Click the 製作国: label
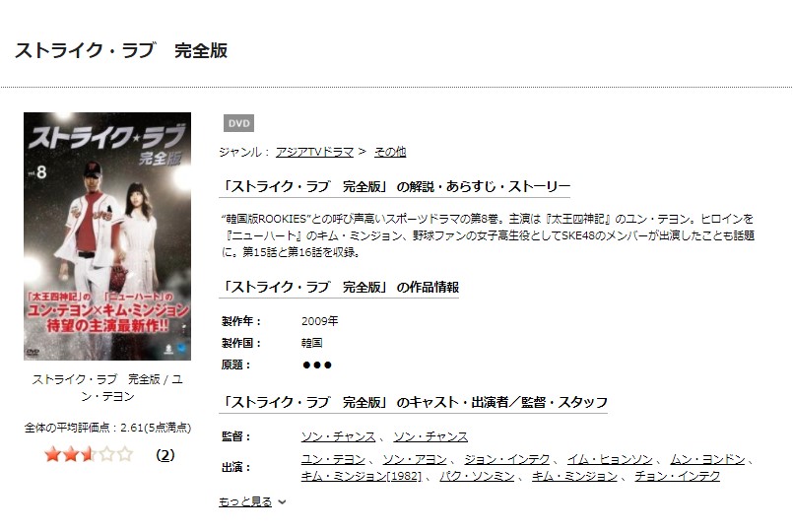793x532 pixels. (241, 343)
